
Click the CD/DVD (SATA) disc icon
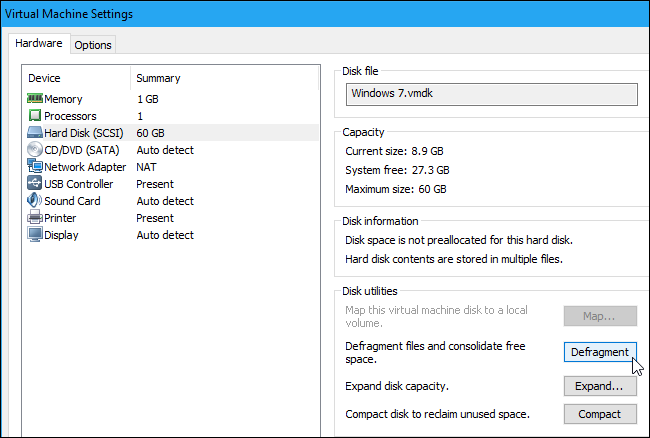point(35,150)
